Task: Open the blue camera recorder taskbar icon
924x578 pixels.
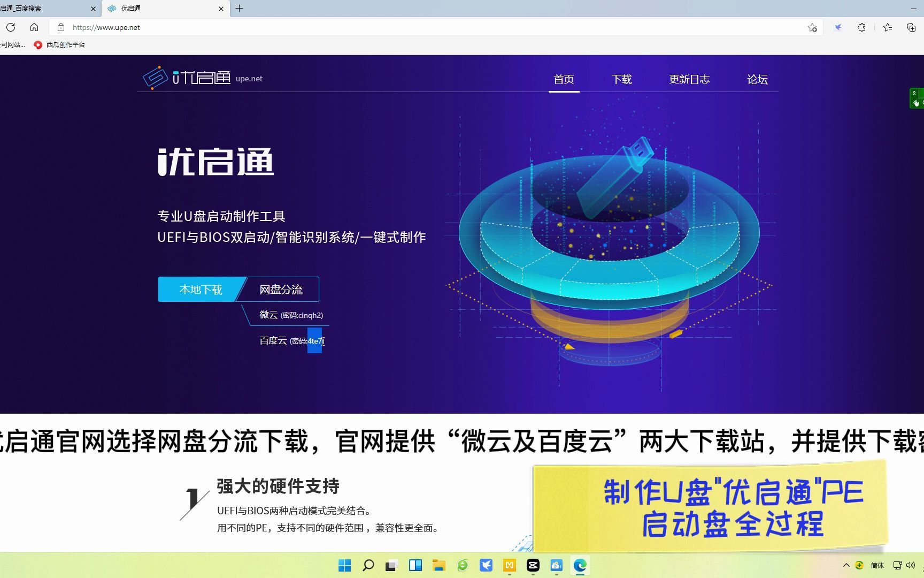Action: 556,565
